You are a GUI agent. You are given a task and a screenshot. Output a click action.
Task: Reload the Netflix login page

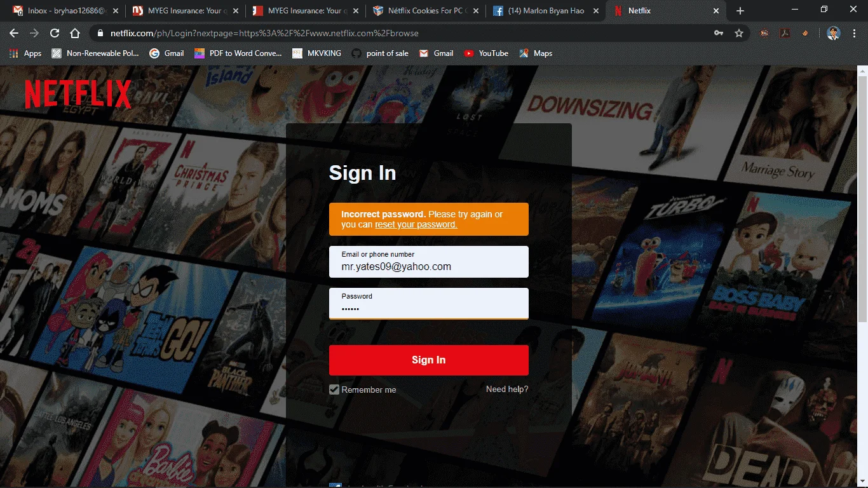pyautogui.click(x=55, y=33)
